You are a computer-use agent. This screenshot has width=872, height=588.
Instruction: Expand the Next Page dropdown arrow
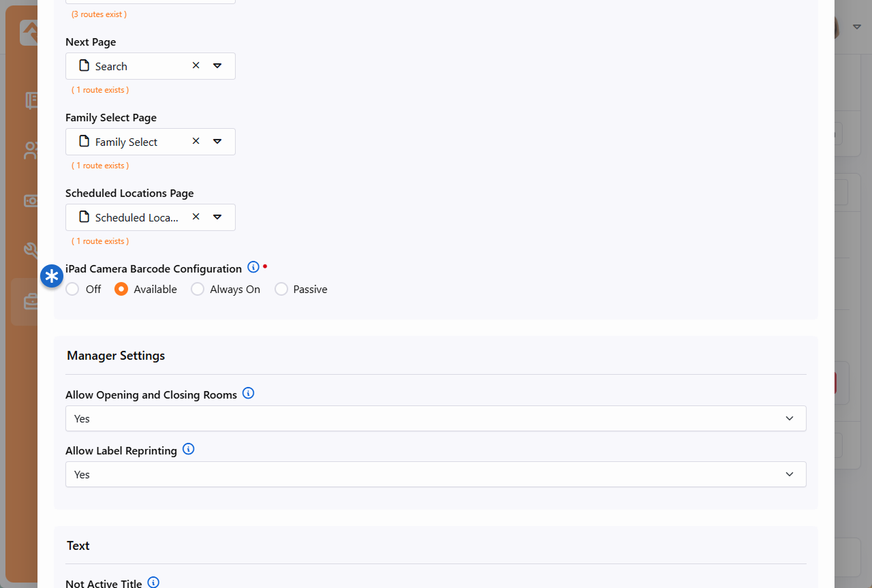click(x=217, y=66)
